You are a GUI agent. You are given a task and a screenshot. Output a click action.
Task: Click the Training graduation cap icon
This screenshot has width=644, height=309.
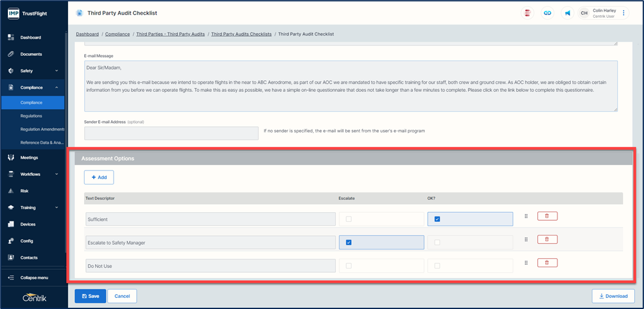point(11,208)
